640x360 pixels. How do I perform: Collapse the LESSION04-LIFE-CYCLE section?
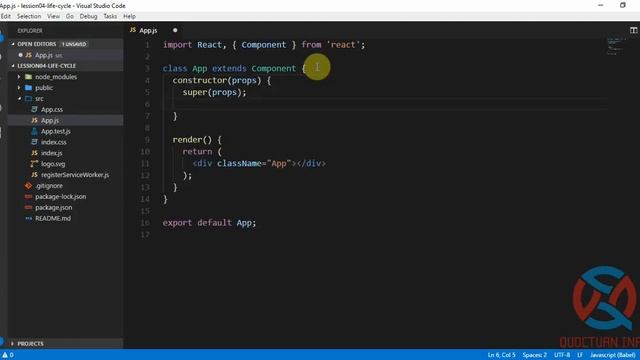point(13,66)
